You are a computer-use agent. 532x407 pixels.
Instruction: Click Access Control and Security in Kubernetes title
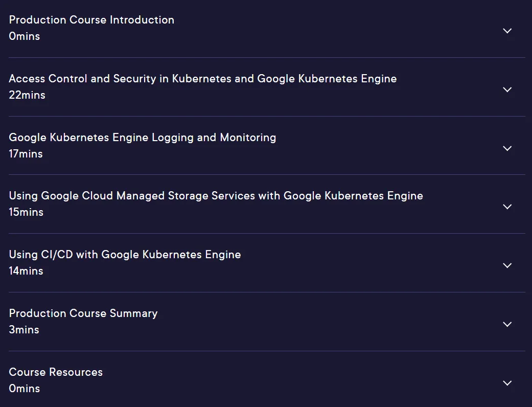pos(203,78)
